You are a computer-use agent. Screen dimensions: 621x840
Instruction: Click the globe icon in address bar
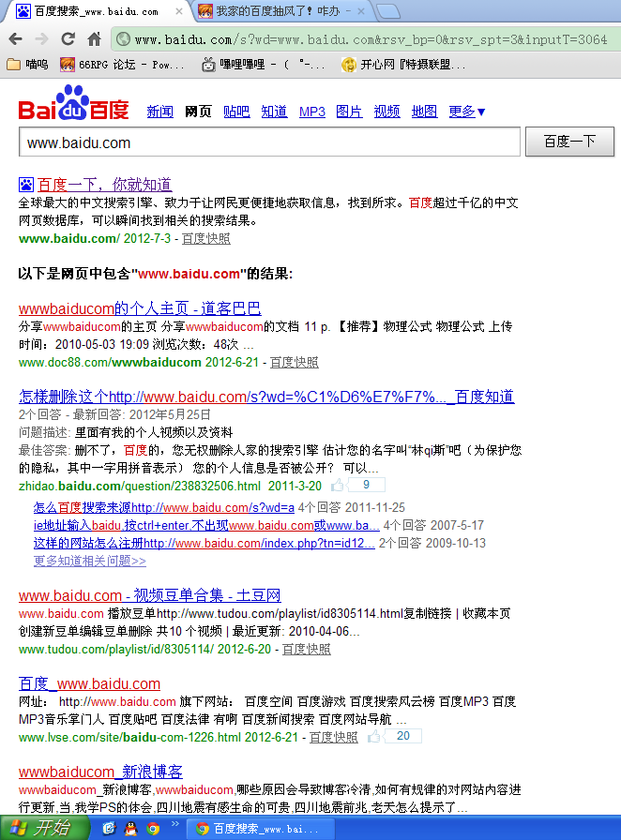pos(123,39)
